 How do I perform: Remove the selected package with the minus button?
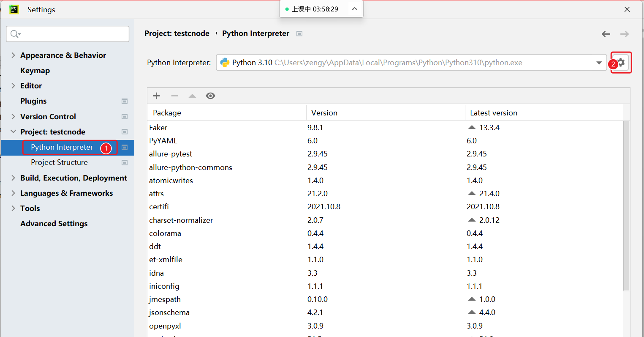pos(174,96)
